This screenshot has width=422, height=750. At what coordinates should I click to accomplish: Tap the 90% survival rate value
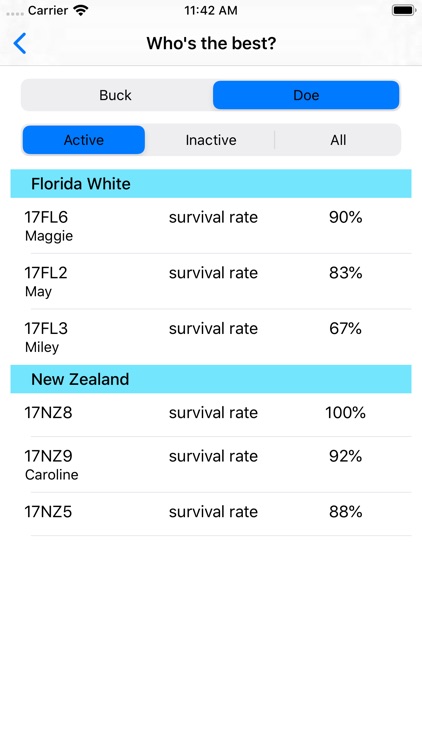pos(345,217)
